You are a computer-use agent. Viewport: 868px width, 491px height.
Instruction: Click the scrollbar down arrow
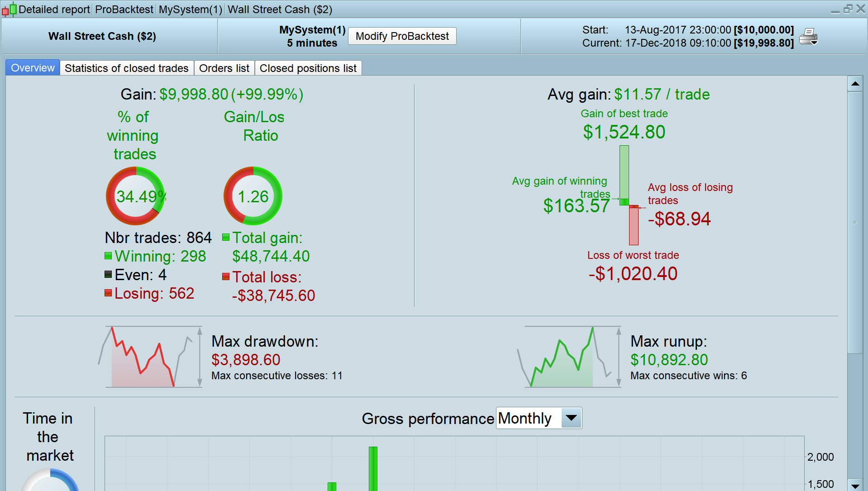pos(855,485)
